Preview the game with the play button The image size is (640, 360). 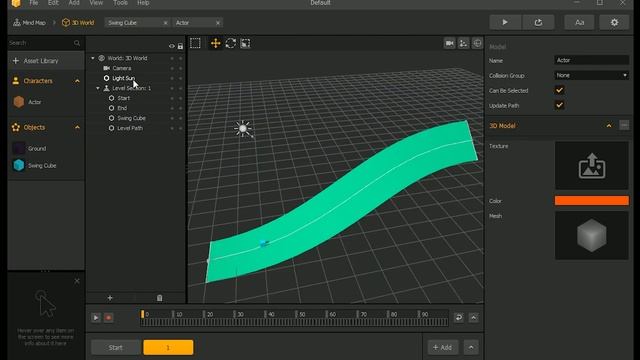(x=505, y=22)
